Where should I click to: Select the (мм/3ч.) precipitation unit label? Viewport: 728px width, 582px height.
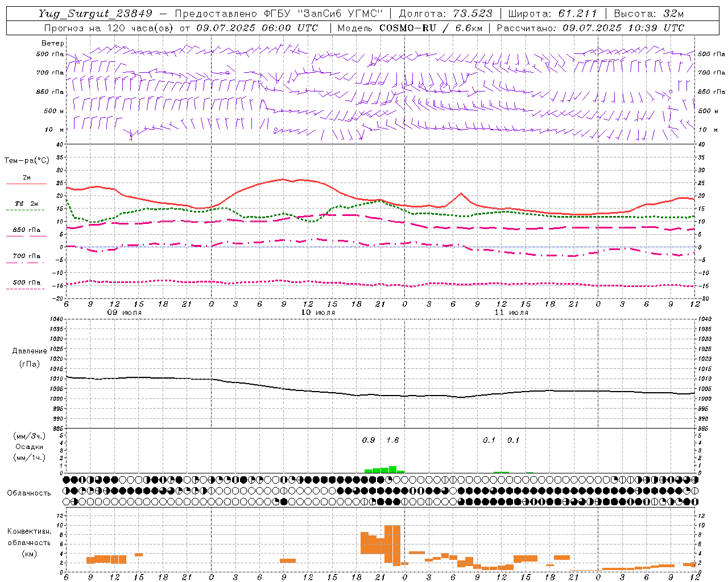30,436
